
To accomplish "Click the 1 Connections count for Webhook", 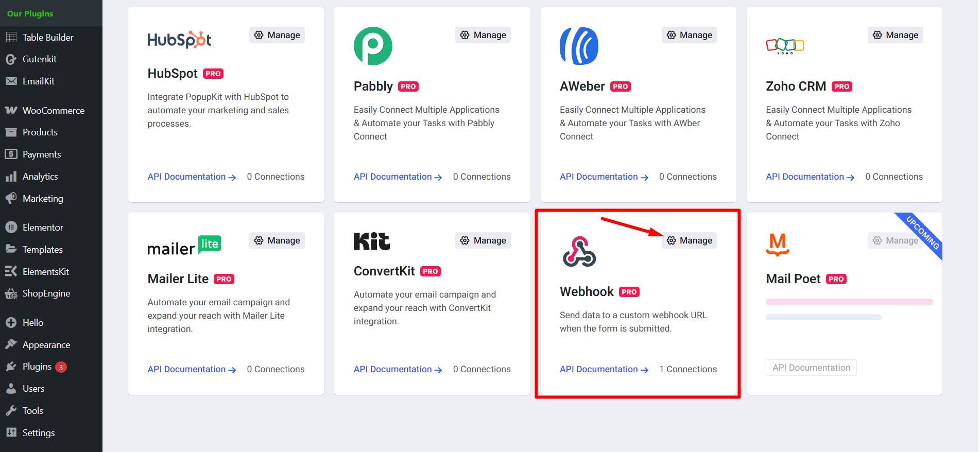I will pos(687,369).
